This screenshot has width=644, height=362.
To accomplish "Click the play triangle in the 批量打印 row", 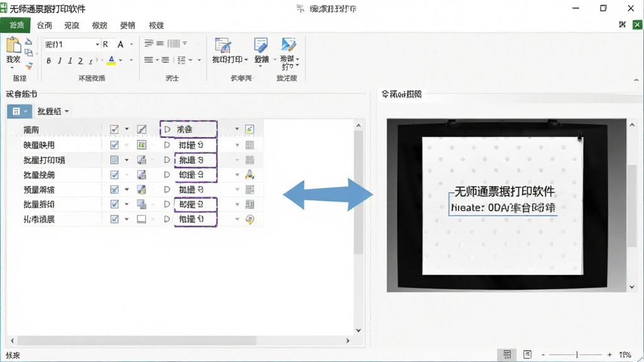I will tap(167, 160).
